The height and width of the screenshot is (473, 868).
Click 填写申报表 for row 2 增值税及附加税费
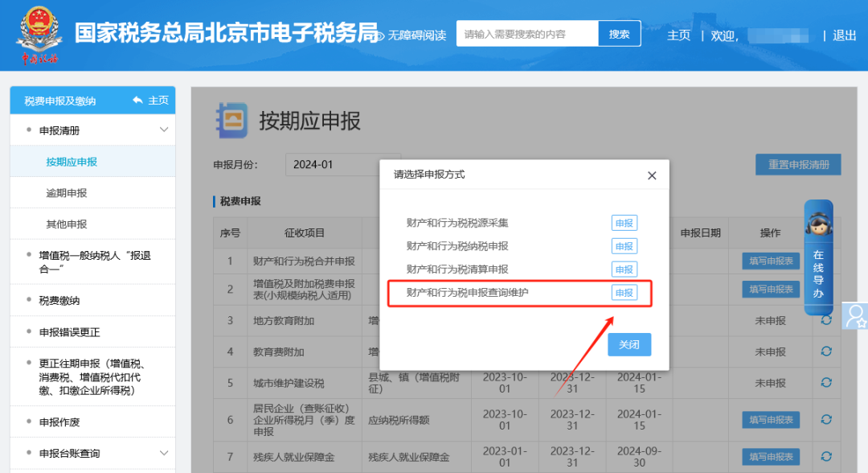pyautogui.click(x=771, y=289)
